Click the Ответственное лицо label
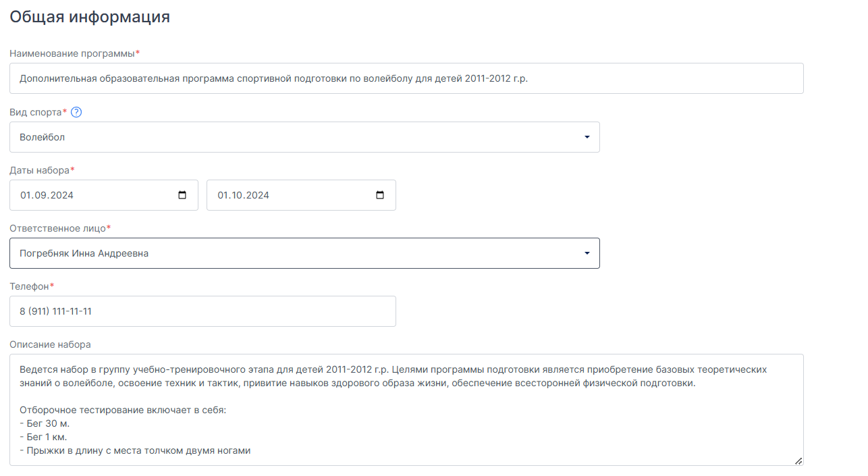Screen dimensions: 868x476 point(57,228)
